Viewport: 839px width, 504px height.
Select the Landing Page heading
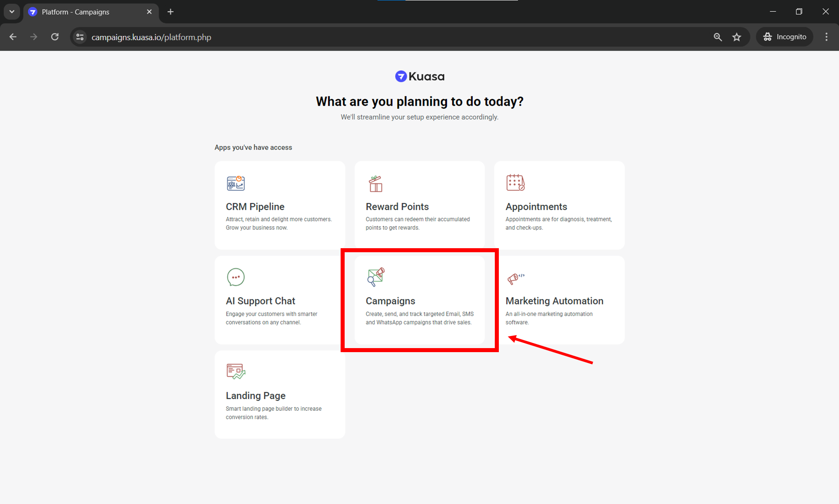pos(255,396)
